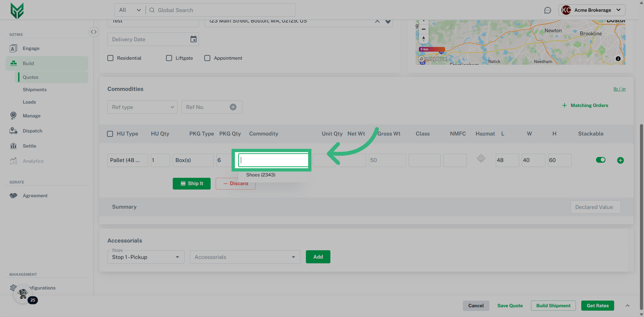Viewport: 644px width, 317px height.
Task: Turn off the Stackable toggle
Action: [600, 160]
